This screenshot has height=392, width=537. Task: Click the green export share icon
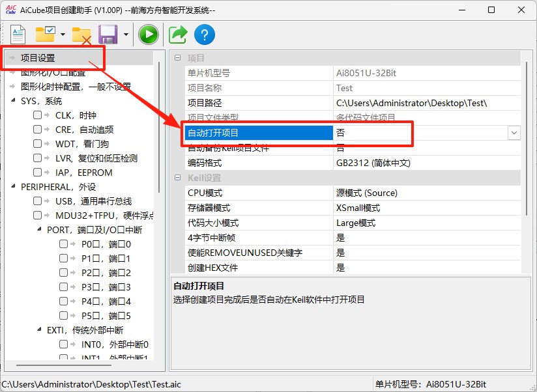click(x=178, y=35)
